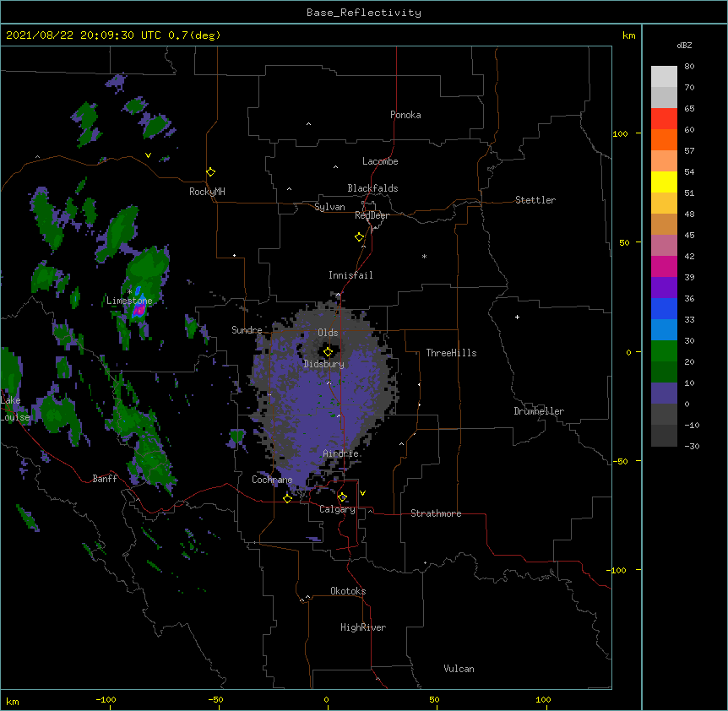728x711 pixels.
Task: Click the -50 tick on right axis
Action: click(620, 461)
